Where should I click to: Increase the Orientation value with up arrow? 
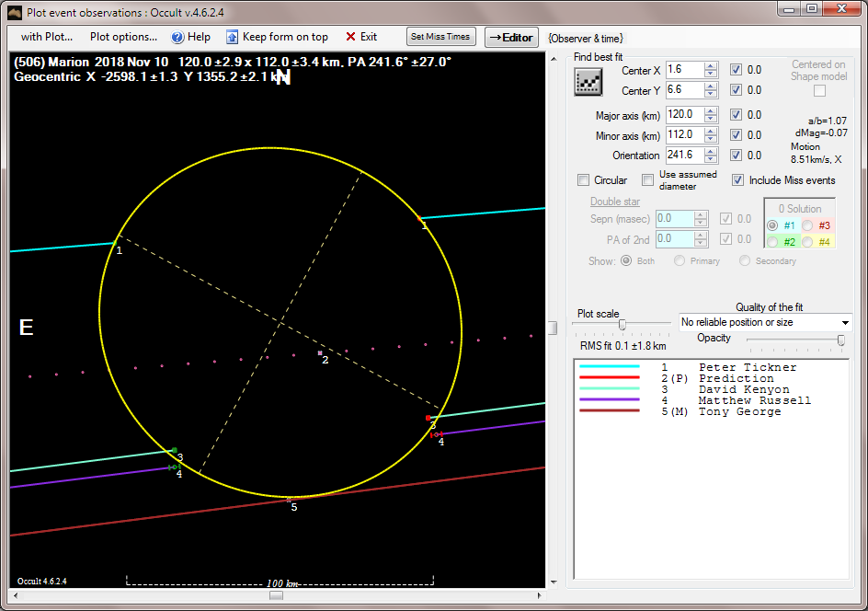tap(711, 151)
